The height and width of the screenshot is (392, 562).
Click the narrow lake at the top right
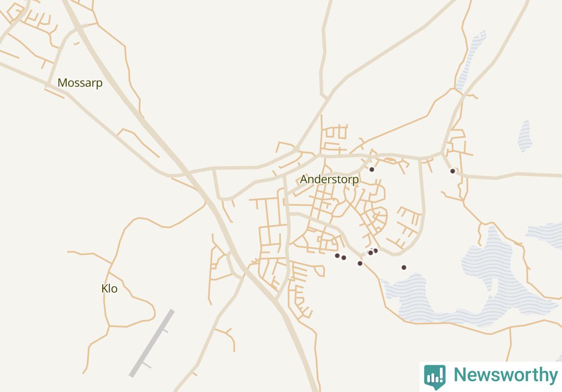click(470, 60)
